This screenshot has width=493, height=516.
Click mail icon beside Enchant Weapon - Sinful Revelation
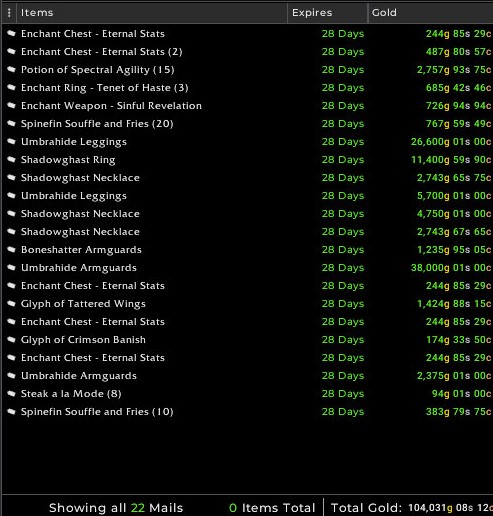coord(11,105)
